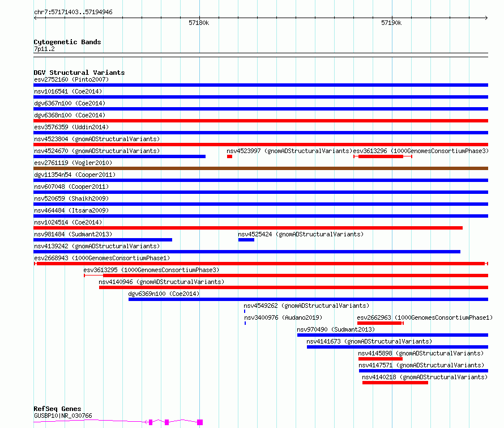
Task: Open nsv464484 (Itsara2009) variant label
Action: tap(71, 210)
